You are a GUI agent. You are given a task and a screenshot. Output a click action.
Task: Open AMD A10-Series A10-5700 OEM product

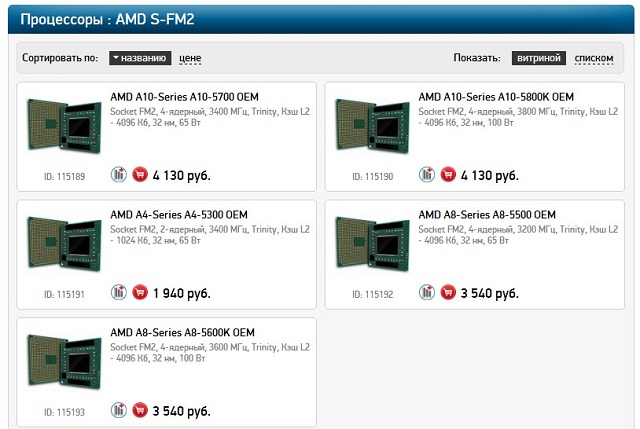pos(184,97)
